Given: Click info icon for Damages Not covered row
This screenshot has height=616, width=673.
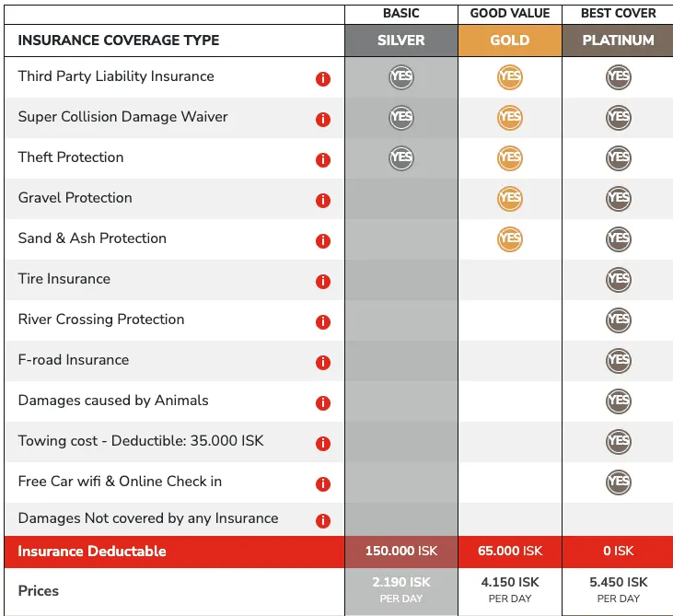Looking at the screenshot, I should coord(323,521).
